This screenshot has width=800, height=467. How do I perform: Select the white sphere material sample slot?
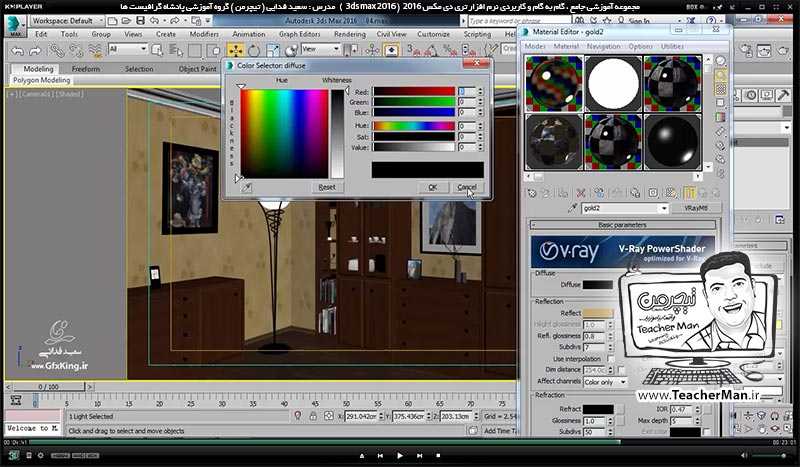613,84
